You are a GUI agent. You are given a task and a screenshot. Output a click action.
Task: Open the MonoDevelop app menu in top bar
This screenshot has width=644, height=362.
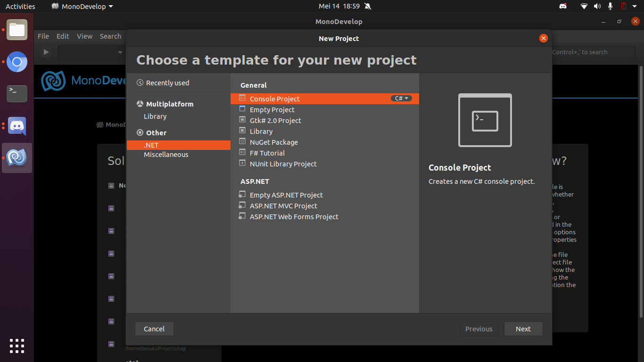(x=82, y=6)
